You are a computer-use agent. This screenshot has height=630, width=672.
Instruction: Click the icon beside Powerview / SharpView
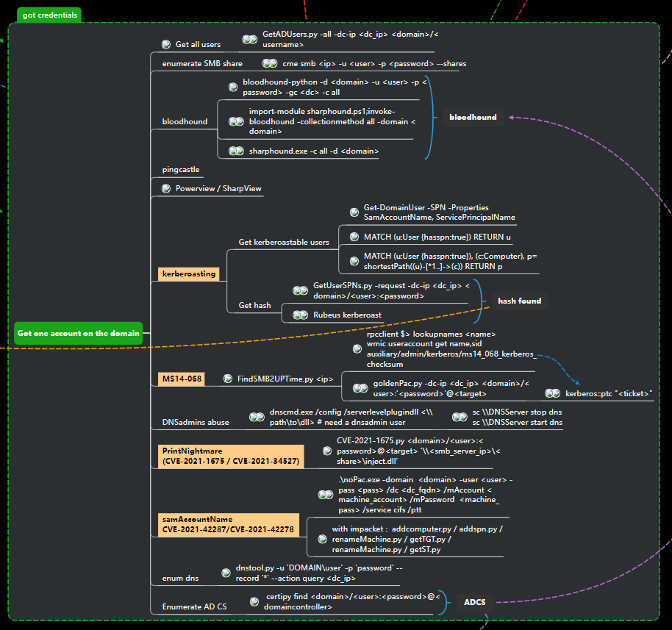166,188
